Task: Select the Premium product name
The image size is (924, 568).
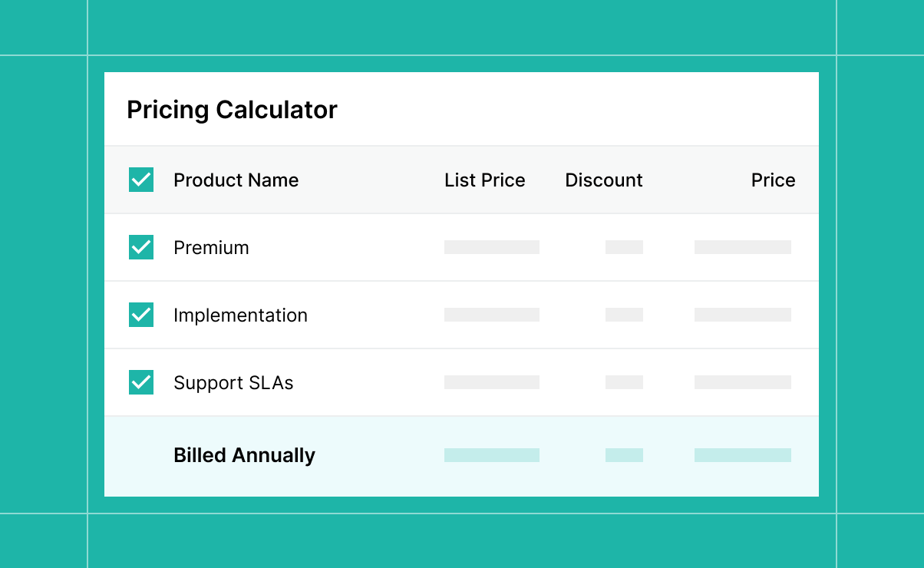Action: tap(211, 248)
